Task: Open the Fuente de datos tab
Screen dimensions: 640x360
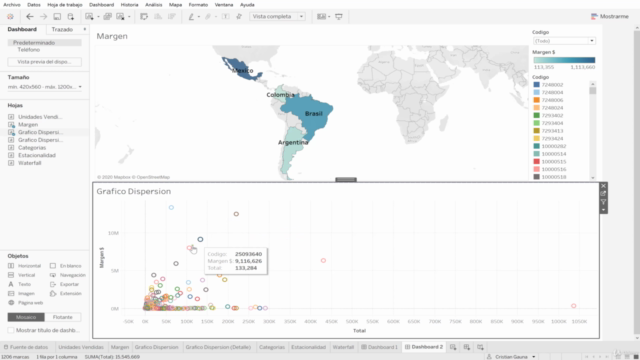Action: pos(26,347)
